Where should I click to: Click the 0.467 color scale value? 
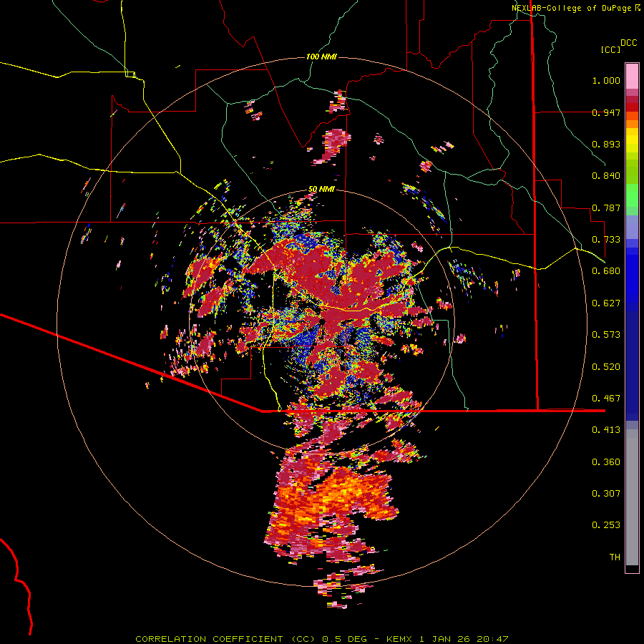pyautogui.click(x=606, y=399)
